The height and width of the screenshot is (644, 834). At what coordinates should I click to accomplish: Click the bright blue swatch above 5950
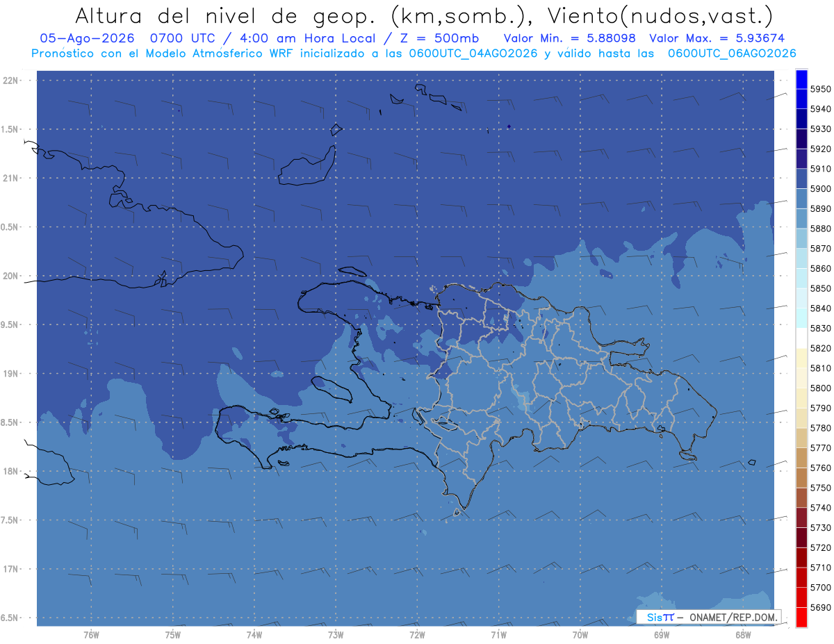pyautogui.click(x=801, y=79)
